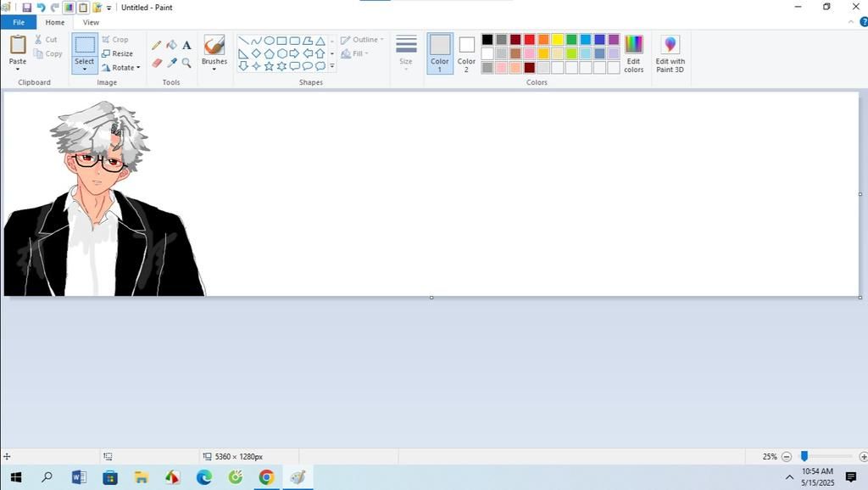Pick the Fill with color bucket tool
868x490 pixels.
[x=171, y=45]
